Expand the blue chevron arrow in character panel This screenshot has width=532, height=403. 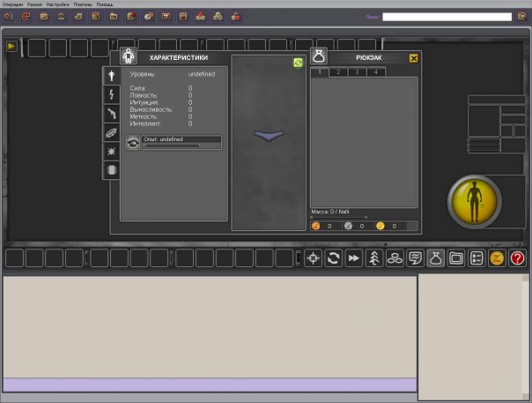[269, 135]
